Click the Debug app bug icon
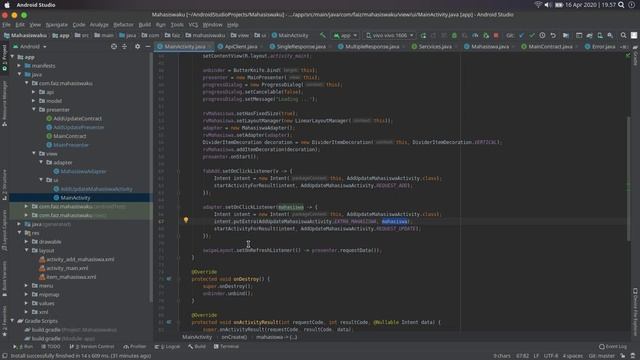Screen dimensions: 640x360 click(x=454, y=36)
